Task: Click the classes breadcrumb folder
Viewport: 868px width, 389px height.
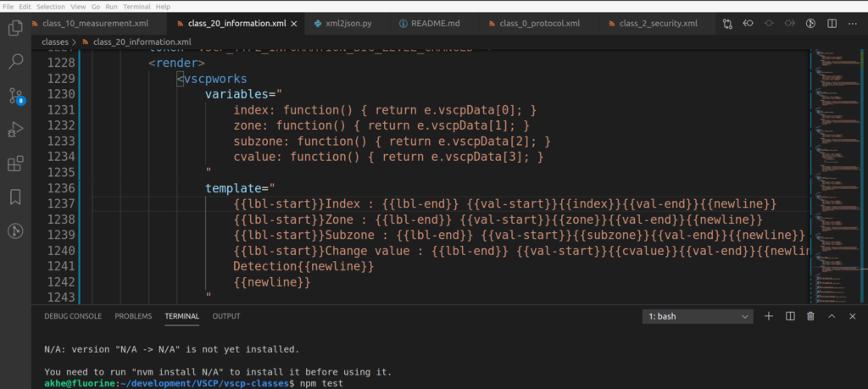Action: pyautogui.click(x=55, y=42)
